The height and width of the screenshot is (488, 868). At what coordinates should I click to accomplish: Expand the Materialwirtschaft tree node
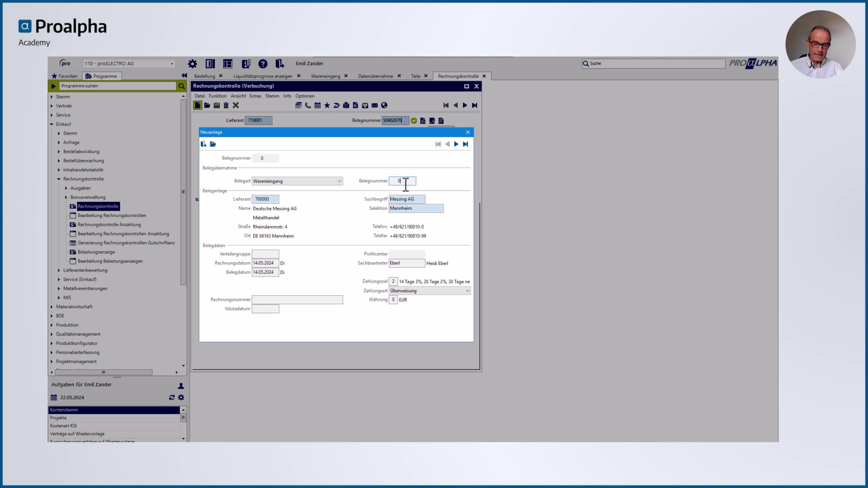coord(52,307)
